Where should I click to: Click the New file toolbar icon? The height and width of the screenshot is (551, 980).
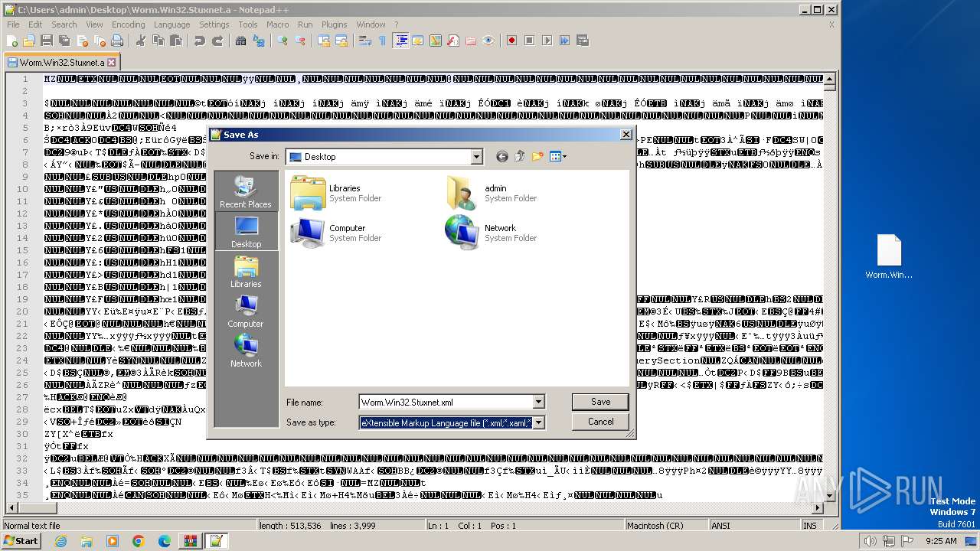point(12,41)
